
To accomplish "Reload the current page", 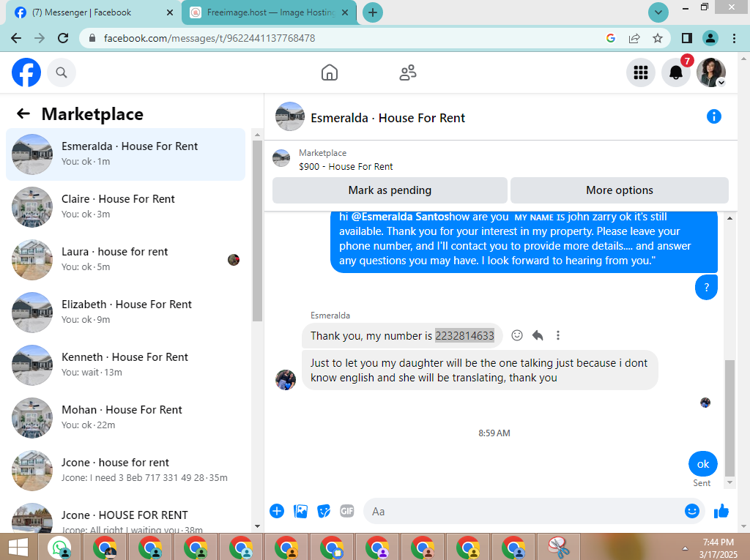I will [x=63, y=38].
